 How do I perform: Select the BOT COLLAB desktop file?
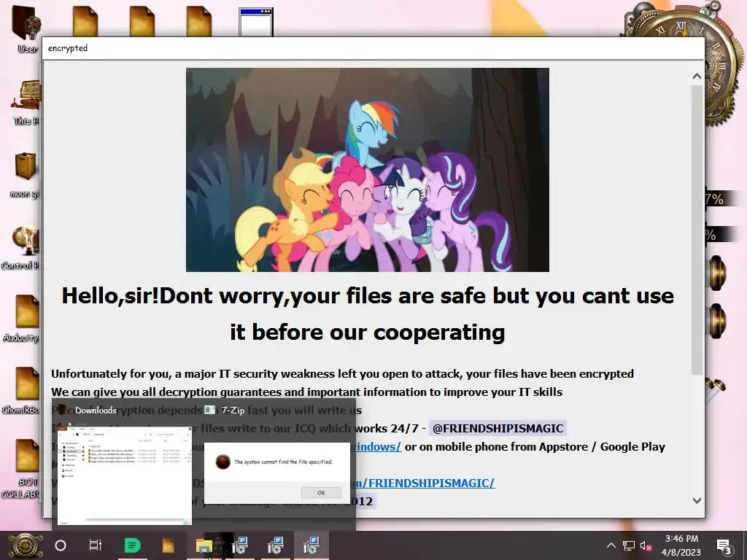point(22,467)
